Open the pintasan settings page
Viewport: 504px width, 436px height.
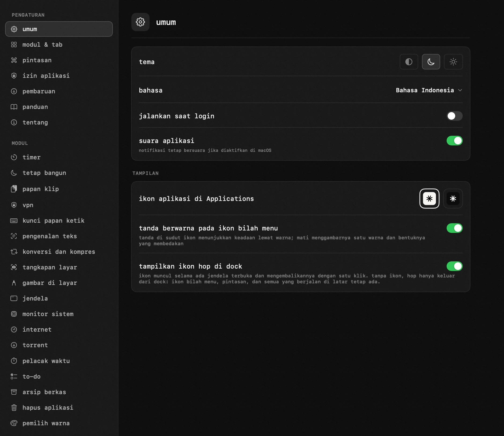(59, 60)
